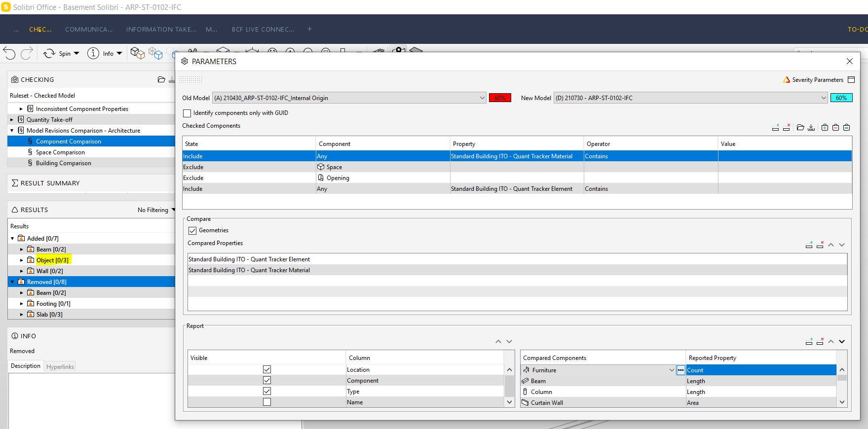
Task: Open the Furniture component dropdown
Action: point(672,370)
